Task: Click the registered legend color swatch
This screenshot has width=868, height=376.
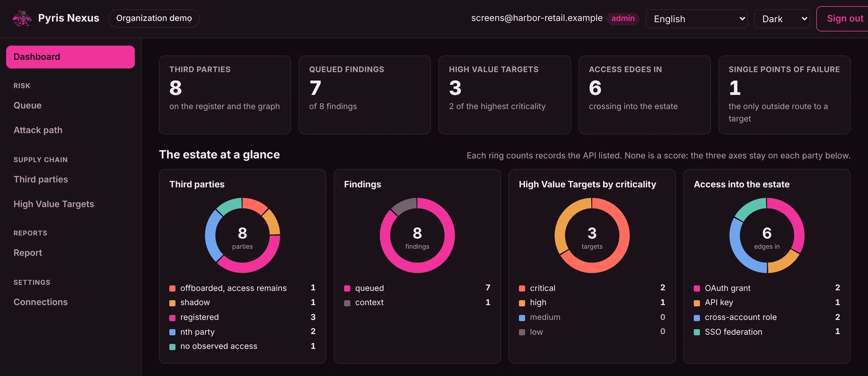Action: [x=172, y=318]
